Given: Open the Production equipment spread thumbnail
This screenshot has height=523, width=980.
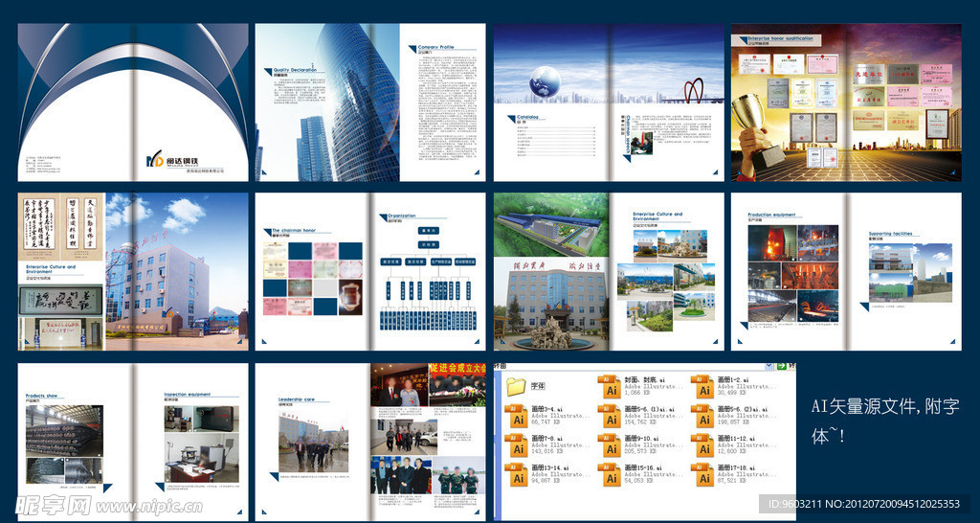Looking at the screenshot, I should [846, 271].
